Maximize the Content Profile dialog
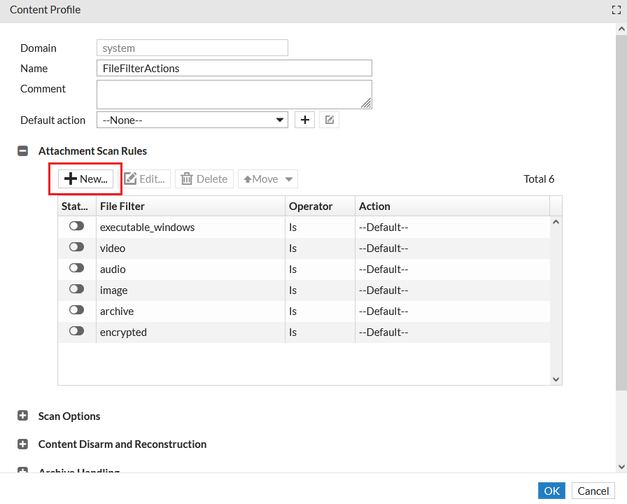Screen dimensions: 627x504 pyautogui.click(x=617, y=9)
